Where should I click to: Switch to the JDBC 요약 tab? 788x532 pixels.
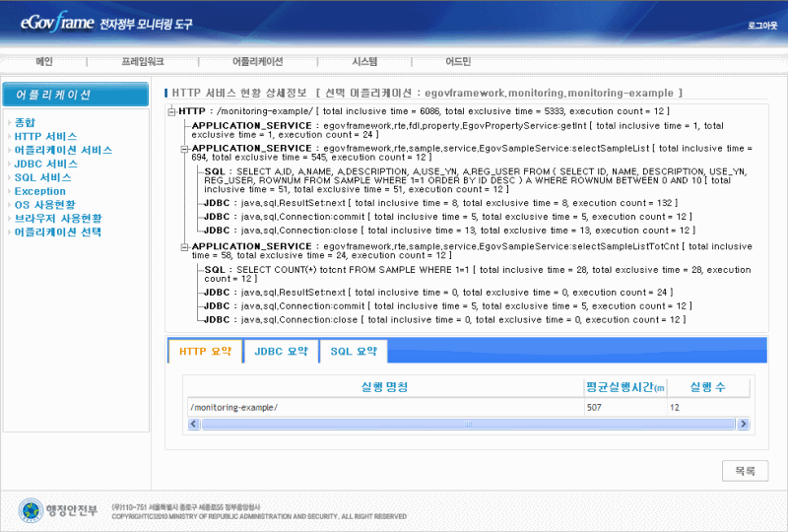pyautogui.click(x=280, y=351)
